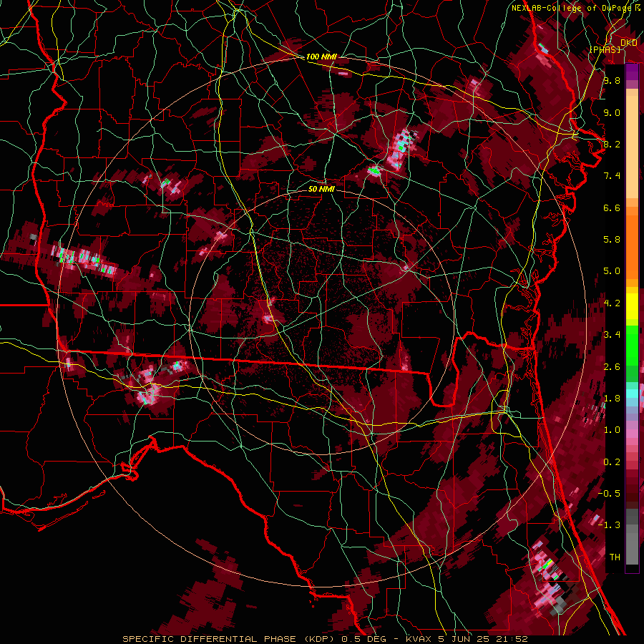Click the 50 NMI range ring label
The width and height of the screenshot is (644, 644).
321,189
